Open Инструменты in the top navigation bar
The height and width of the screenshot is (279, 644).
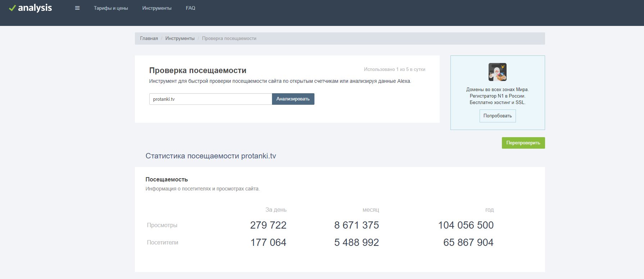pos(157,8)
